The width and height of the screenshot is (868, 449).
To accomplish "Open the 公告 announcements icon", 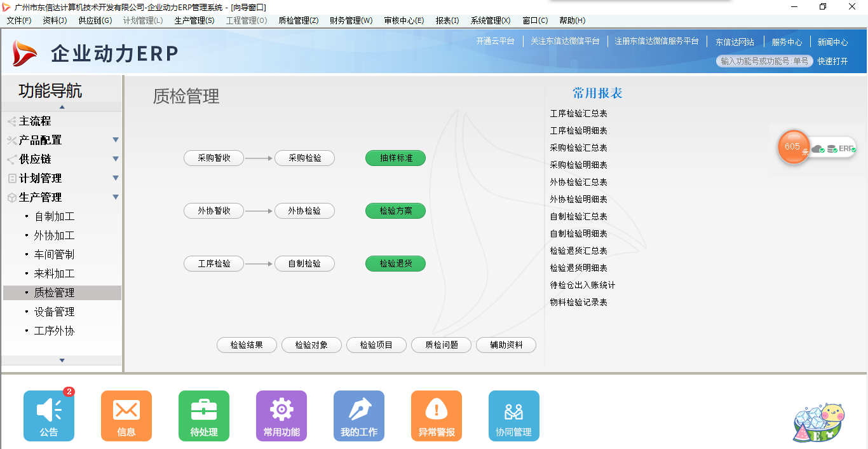I will [x=48, y=415].
